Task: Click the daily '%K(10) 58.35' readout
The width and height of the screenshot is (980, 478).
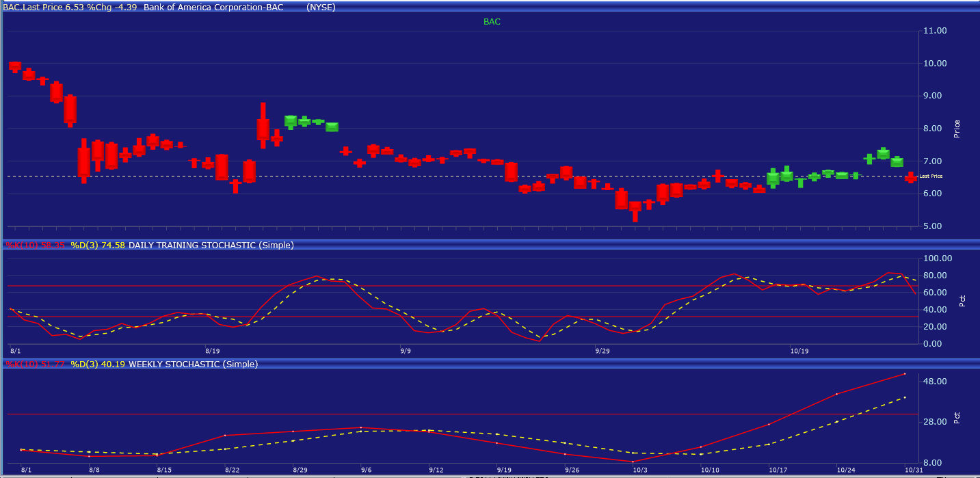Action: point(35,245)
